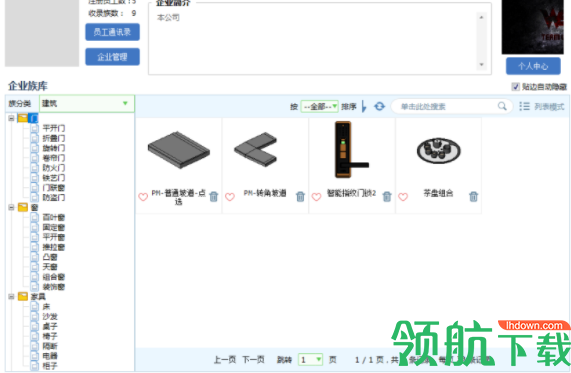Select 推拉窗 in the category tree
The image size is (571, 373).
[x=54, y=247]
